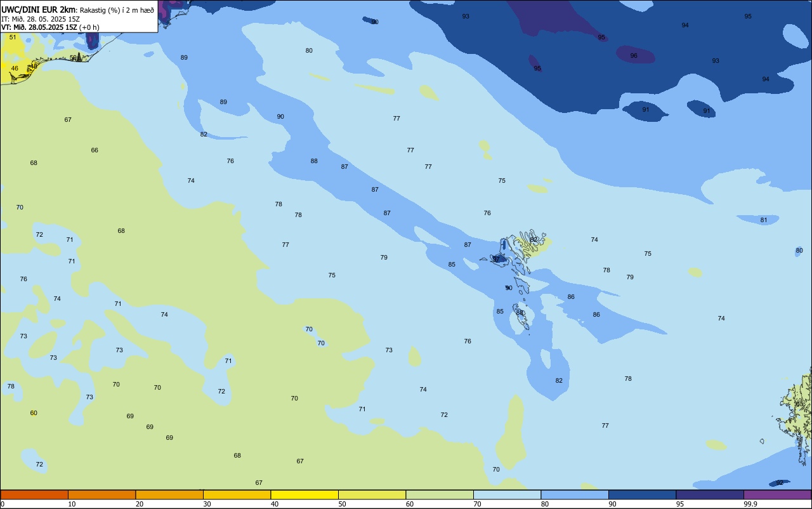Select the 80–90 medium blue legend swatch
812x509 pixels.
(x=575, y=494)
